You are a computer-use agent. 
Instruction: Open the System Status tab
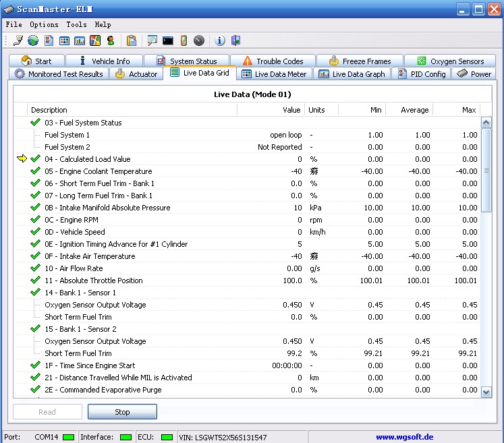[187, 61]
